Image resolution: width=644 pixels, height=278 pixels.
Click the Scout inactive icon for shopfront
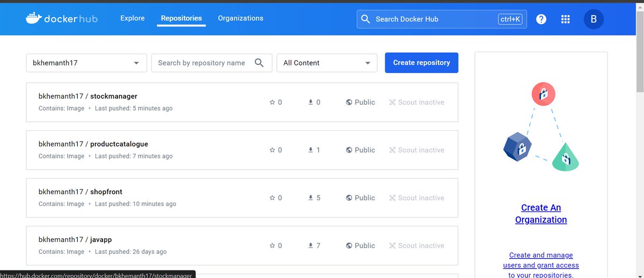392,197
